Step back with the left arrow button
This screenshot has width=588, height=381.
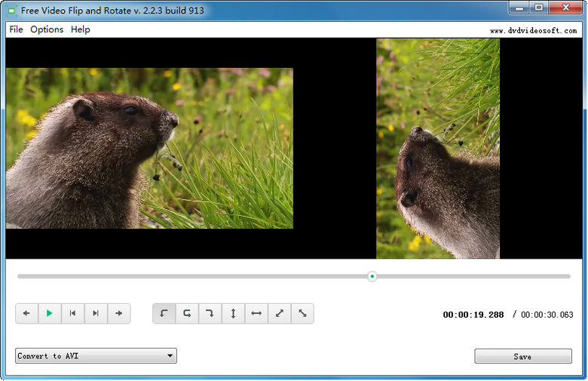(x=26, y=313)
